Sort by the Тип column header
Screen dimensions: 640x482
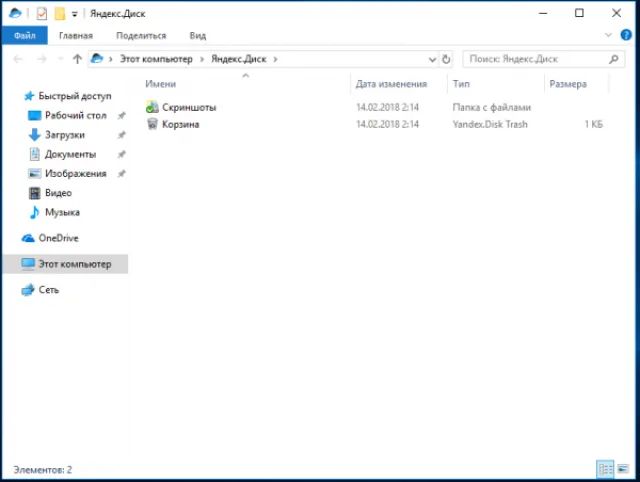(x=461, y=84)
